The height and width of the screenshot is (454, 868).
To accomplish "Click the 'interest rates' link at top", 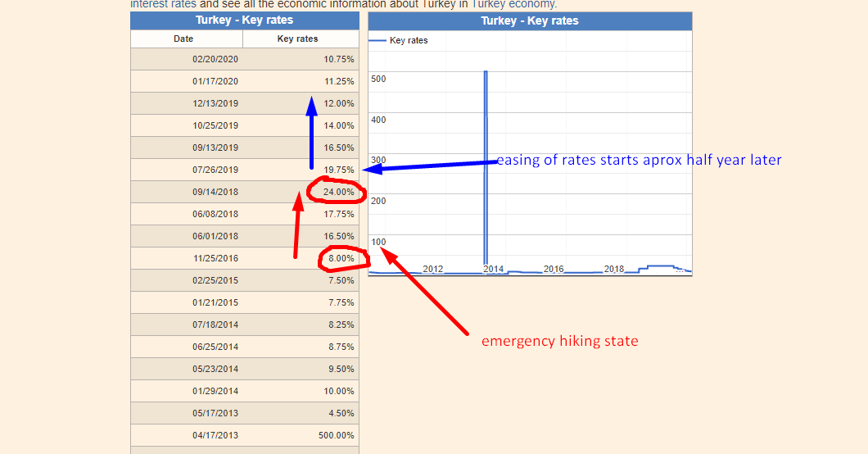I will [x=163, y=4].
